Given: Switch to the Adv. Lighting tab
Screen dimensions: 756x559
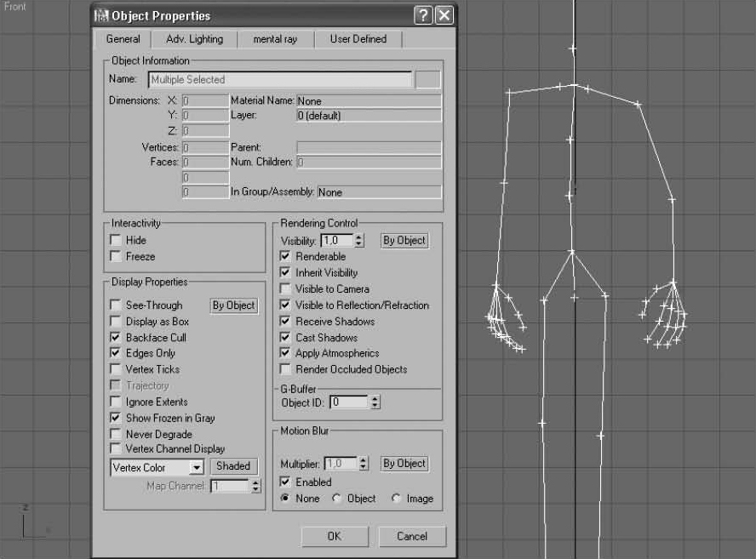Looking at the screenshot, I should pos(194,39).
